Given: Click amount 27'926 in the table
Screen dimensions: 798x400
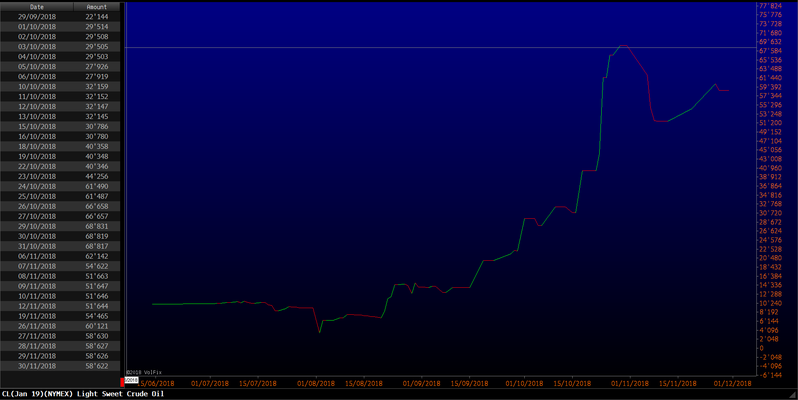Looking at the screenshot, I should [97, 67].
